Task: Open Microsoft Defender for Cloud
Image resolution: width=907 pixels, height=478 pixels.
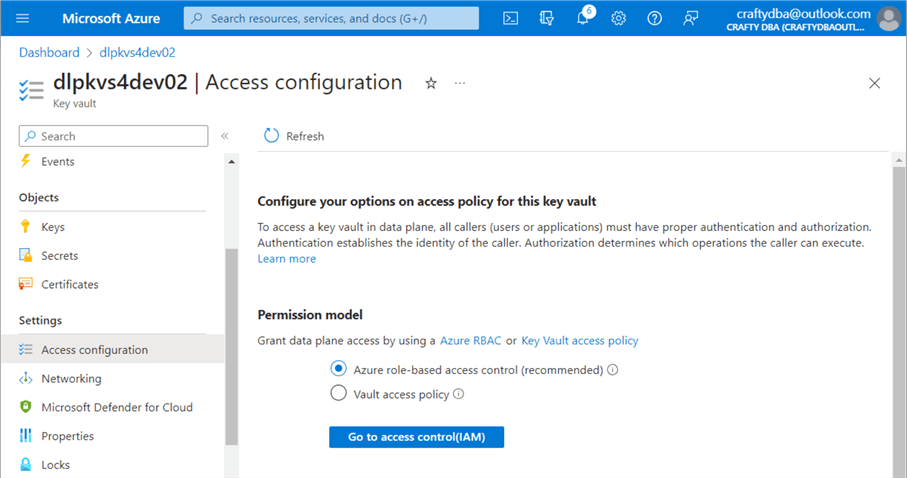Action: point(117,407)
